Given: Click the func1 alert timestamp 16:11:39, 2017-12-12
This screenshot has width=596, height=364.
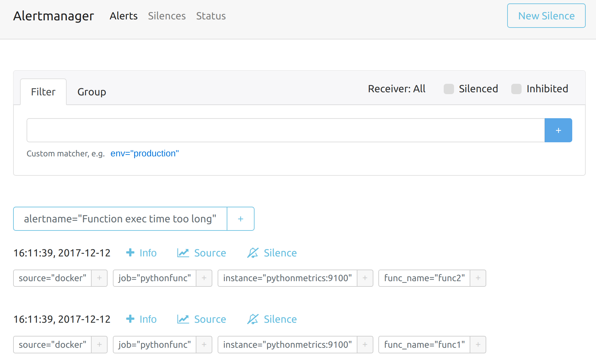Looking at the screenshot, I should tap(62, 319).
